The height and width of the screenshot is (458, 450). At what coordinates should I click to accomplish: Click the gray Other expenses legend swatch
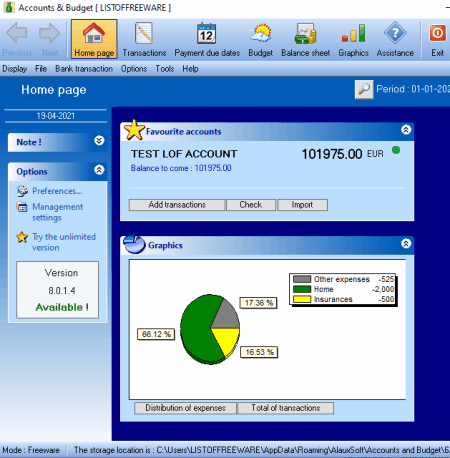pos(302,279)
